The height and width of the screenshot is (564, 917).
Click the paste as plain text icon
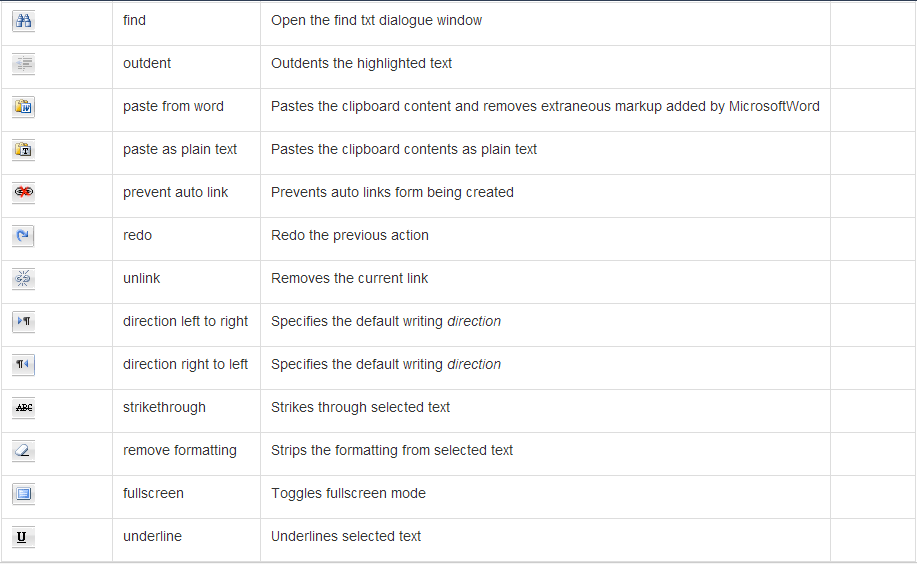24,150
